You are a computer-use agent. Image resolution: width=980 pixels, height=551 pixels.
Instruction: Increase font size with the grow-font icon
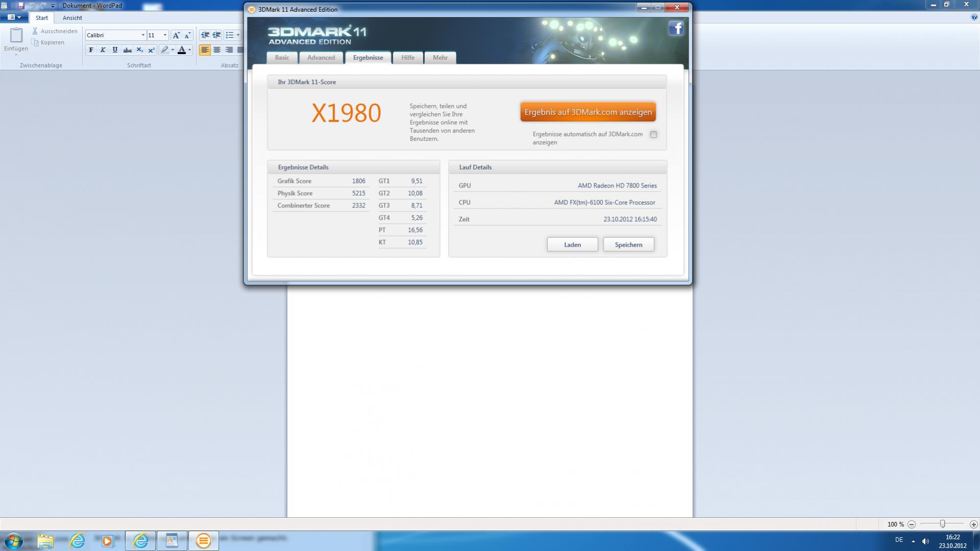coord(176,35)
